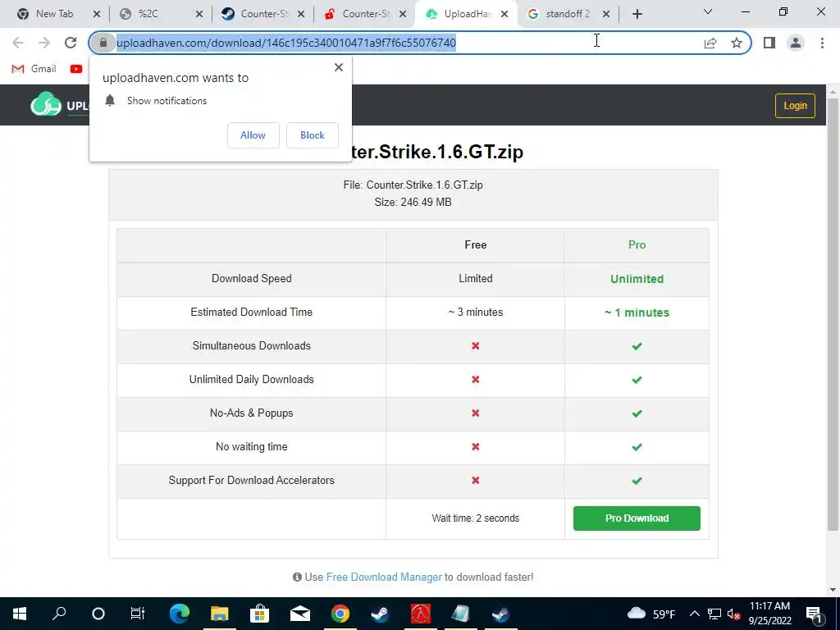
Task: Go forward with the forward arrow
Action: click(x=44, y=43)
